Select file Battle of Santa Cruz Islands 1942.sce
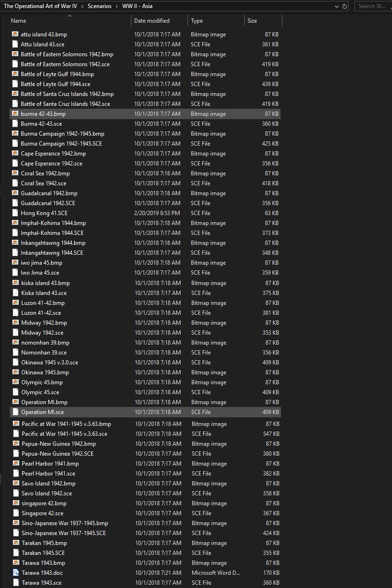Viewport: 392px width, 588px height. (65, 104)
